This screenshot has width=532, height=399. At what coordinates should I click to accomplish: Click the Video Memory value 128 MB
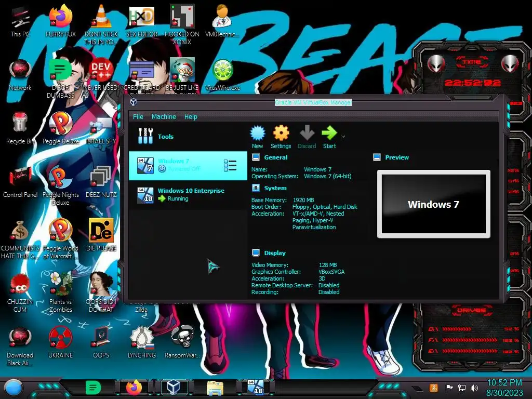click(x=328, y=265)
